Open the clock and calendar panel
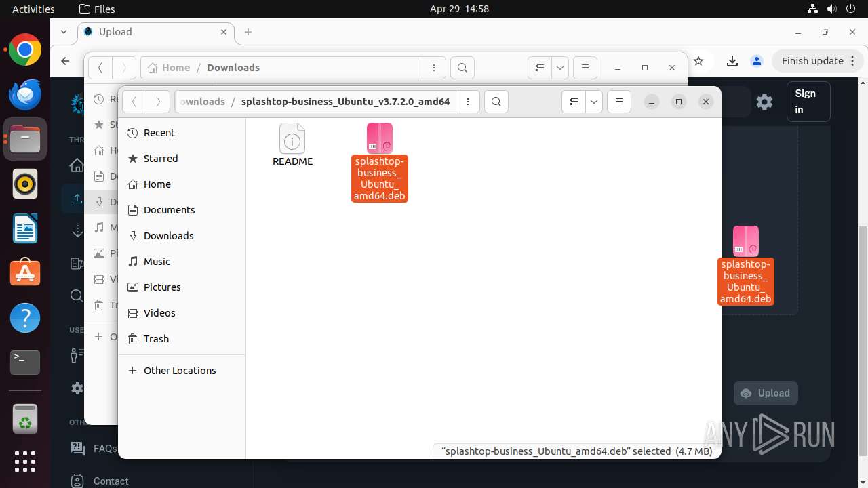Image resolution: width=868 pixels, height=488 pixels. pyautogui.click(x=459, y=9)
